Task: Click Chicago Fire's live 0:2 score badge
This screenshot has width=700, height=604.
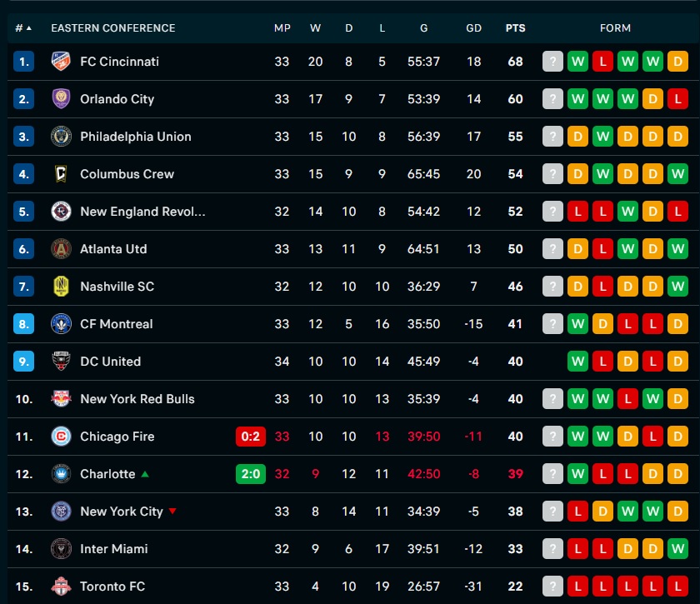Action: coord(251,437)
